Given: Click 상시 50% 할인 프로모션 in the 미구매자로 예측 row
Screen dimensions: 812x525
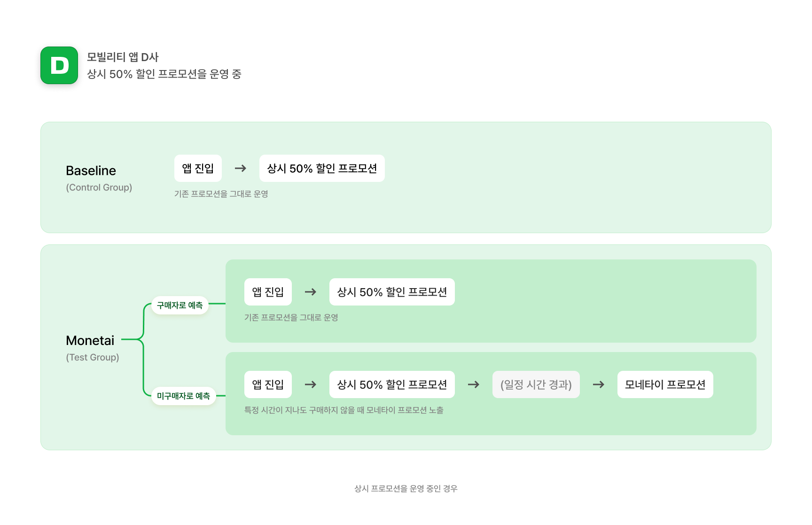Looking at the screenshot, I should coord(392,384).
